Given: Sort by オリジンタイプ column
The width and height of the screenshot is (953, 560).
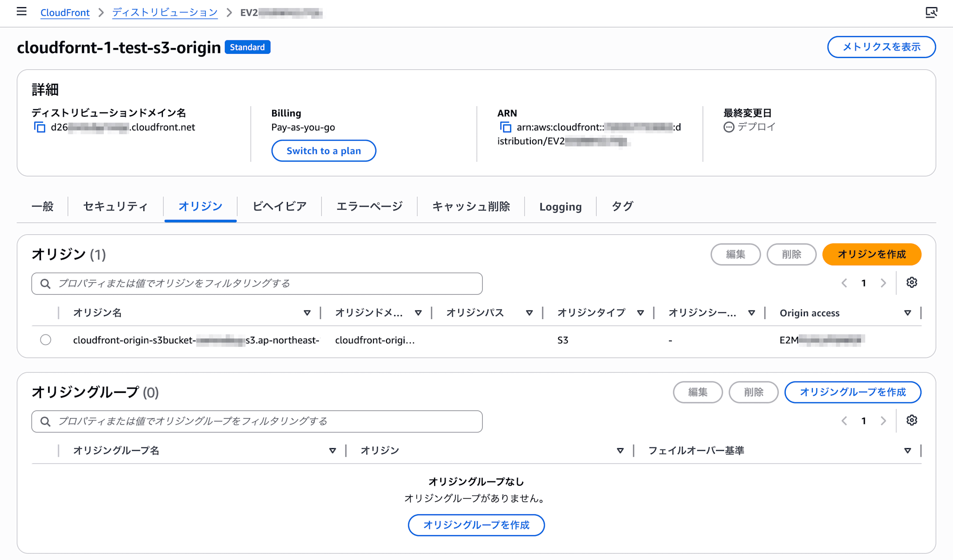Looking at the screenshot, I should click(x=640, y=313).
